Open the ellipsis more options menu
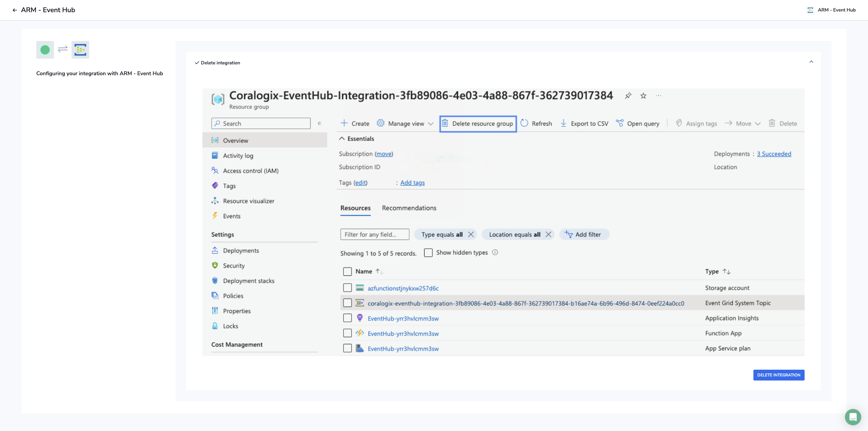 pos(658,96)
